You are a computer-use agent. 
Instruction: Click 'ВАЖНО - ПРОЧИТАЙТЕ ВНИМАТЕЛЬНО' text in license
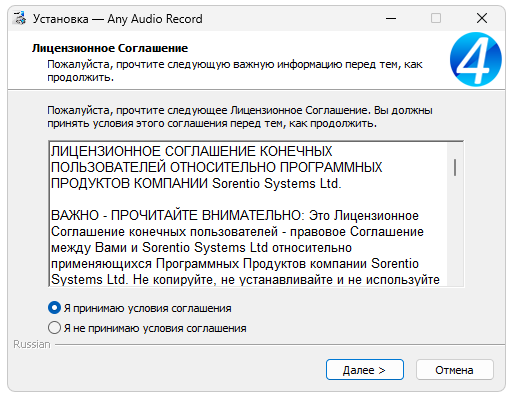point(177,215)
